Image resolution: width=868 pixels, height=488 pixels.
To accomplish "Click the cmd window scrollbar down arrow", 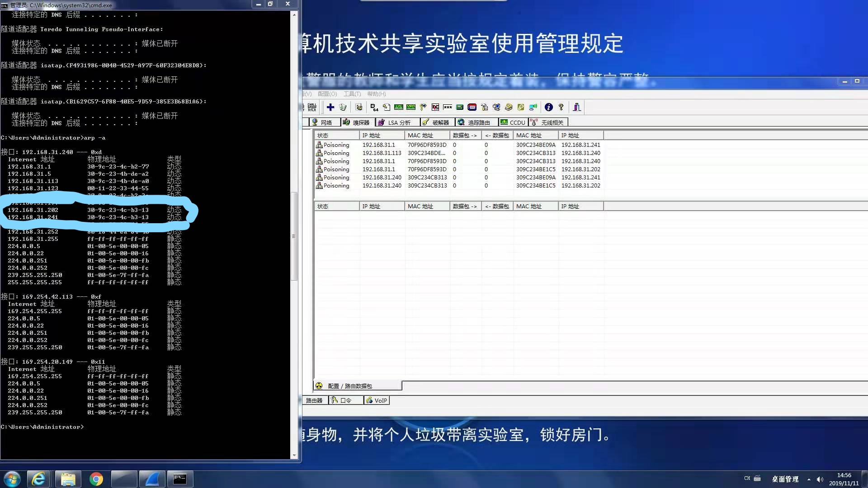I will coord(294,455).
